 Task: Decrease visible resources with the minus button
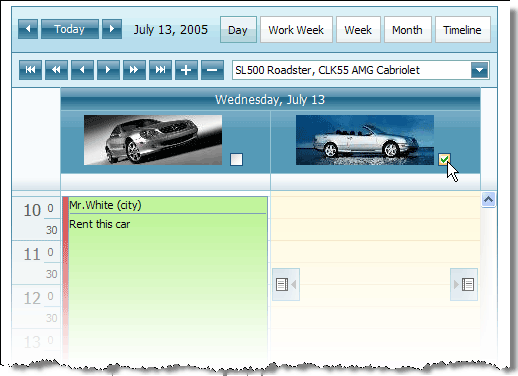tap(212, 70)
